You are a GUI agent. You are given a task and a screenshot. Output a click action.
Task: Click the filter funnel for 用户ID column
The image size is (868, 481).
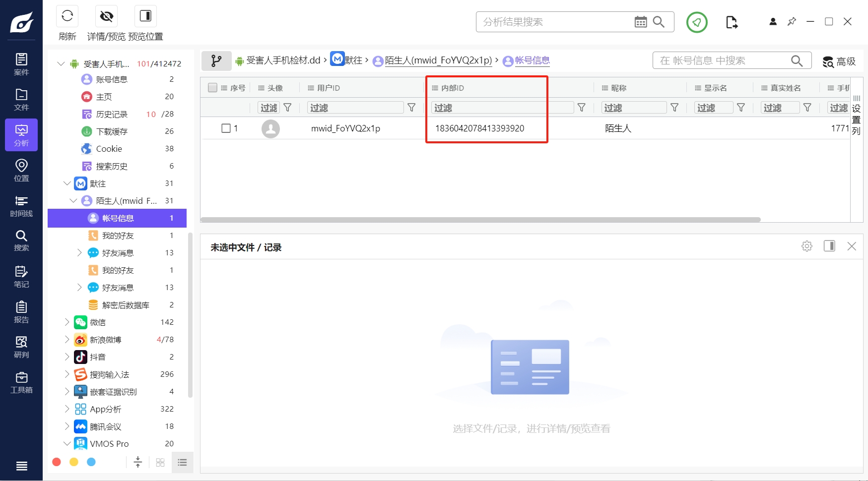pyautogui.click(x=411, y=108)
